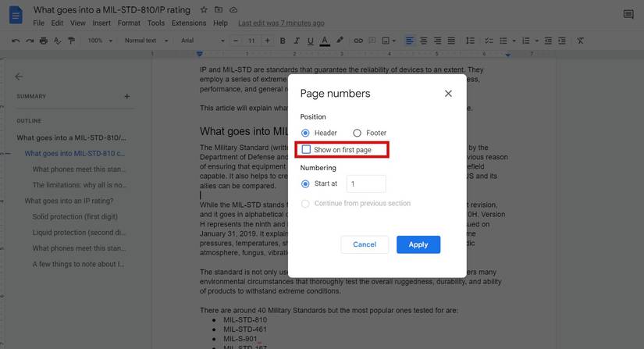Star the document title

(x=204, y=10)
